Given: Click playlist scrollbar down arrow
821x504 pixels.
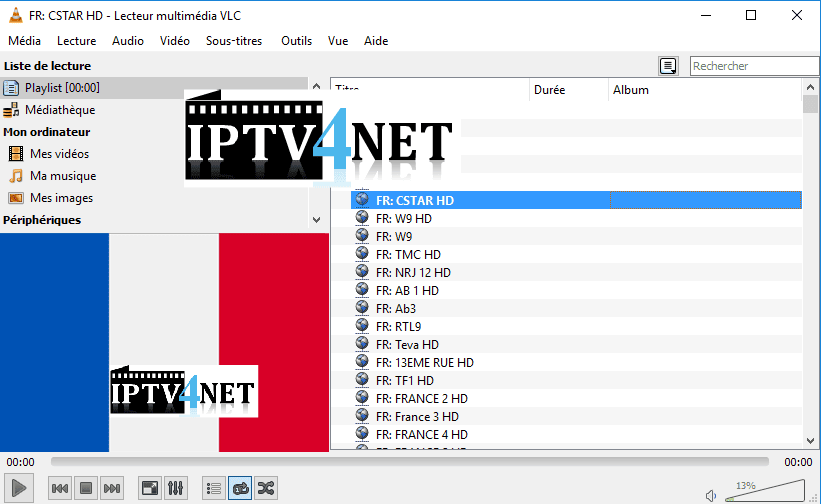Looking at the screenshot, I should (x=810, y=441).
